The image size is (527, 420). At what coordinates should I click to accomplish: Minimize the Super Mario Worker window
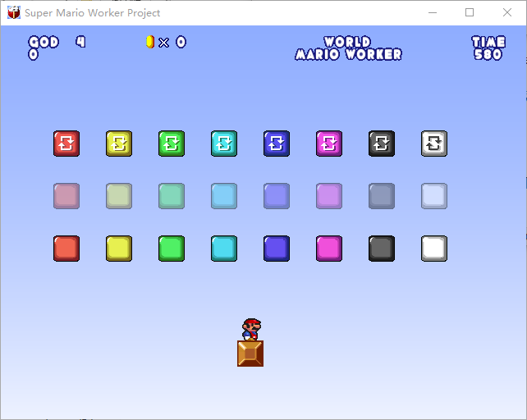click(x=433, y=13)
